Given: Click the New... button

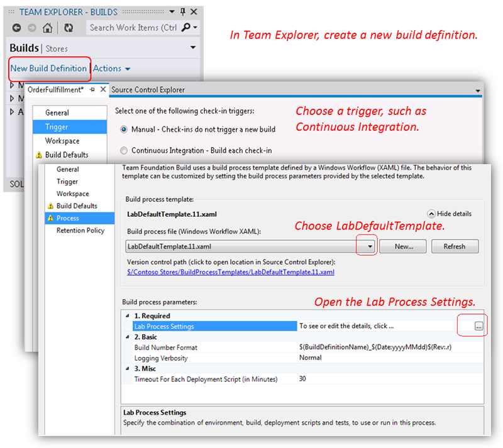Looking at the screenshot, I should click(x=403, y=246).
